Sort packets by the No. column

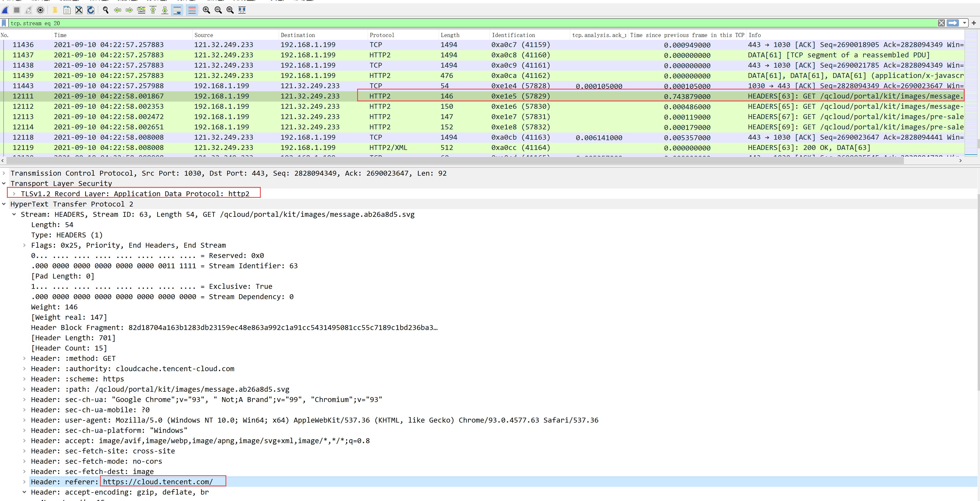point(26,35)
